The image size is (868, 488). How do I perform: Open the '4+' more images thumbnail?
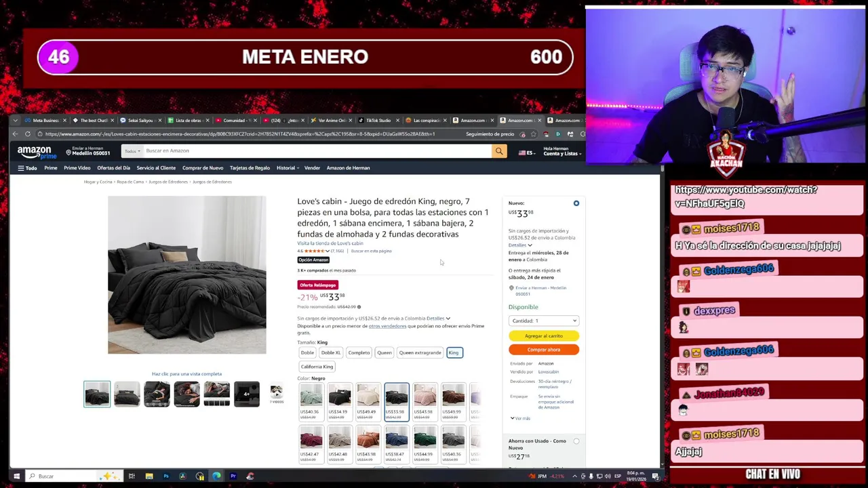pyautogui.click(x=247, y=394)
